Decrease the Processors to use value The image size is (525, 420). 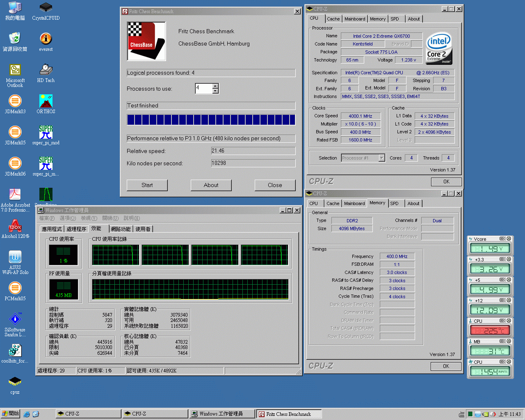[216, 91]
